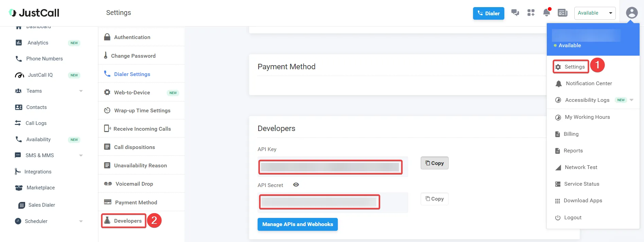
Task: Toggle API Secret visibility eye icon
Action: [296, 185]
